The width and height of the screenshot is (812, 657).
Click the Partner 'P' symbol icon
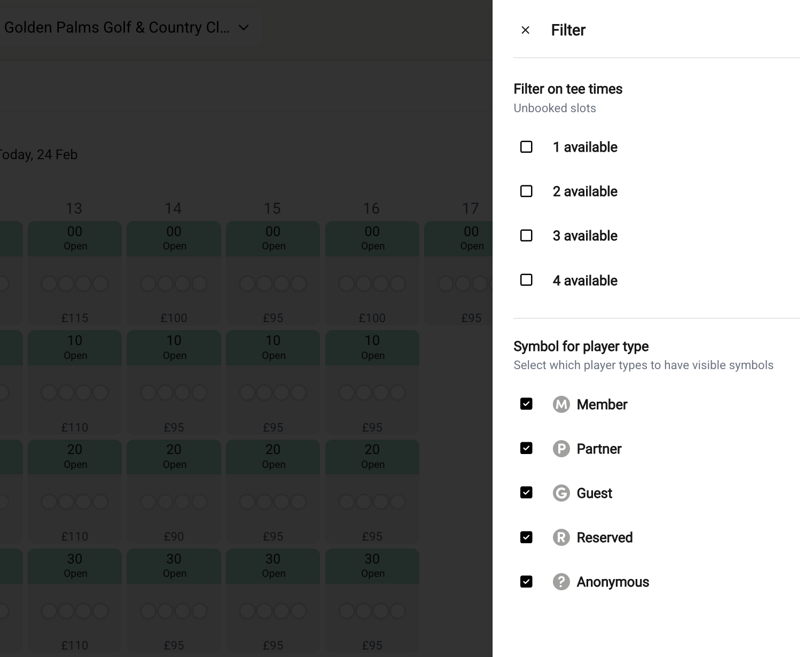click(561, 449)
